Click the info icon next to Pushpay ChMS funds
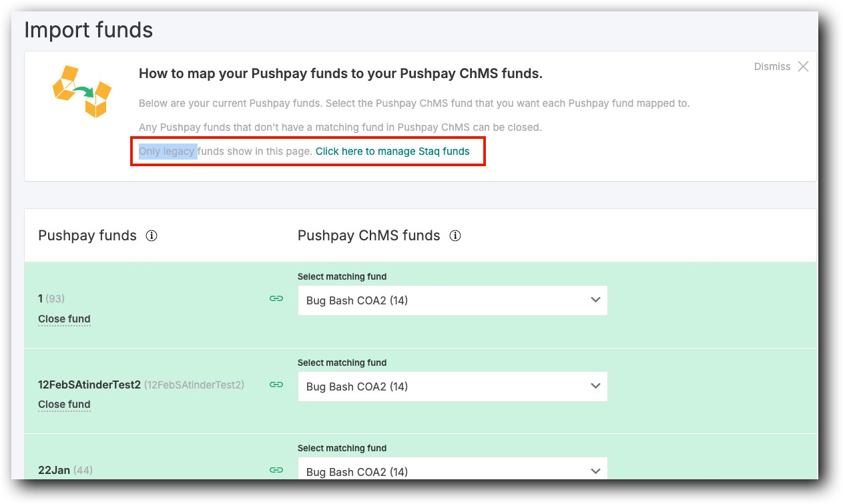843x504 pixels. 455,235
